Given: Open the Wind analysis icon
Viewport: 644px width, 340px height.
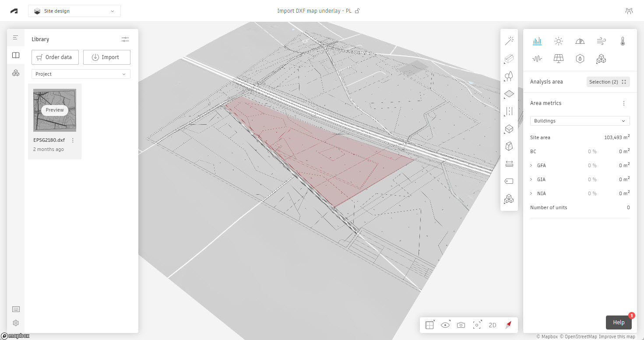Looking at the screenshot, I should tap(602, 41).
